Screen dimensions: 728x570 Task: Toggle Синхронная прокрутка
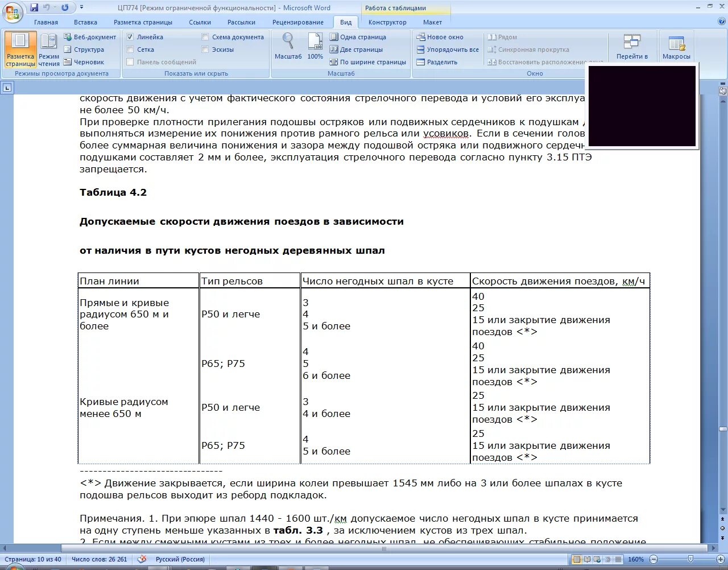528,49
